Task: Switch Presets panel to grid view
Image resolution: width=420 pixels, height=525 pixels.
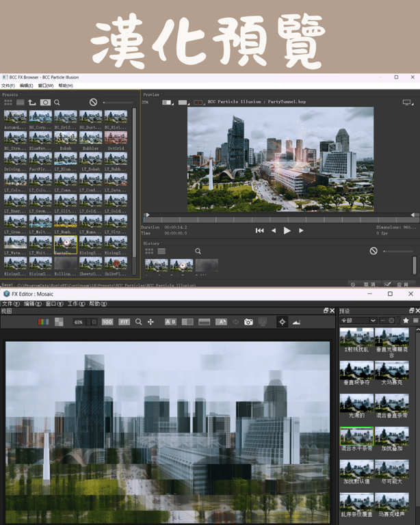Action: tap(8, 102)
